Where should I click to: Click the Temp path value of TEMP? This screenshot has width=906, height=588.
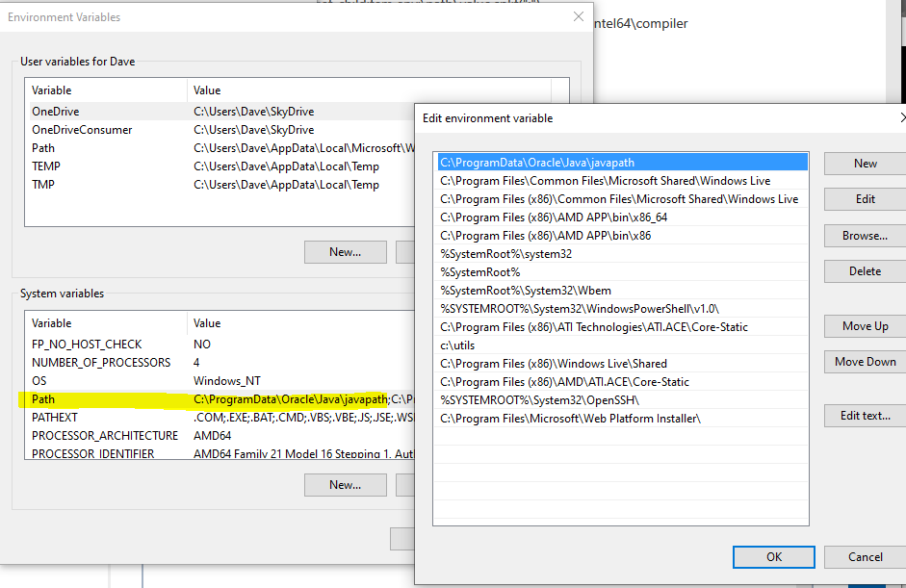[x=286, y=166]
